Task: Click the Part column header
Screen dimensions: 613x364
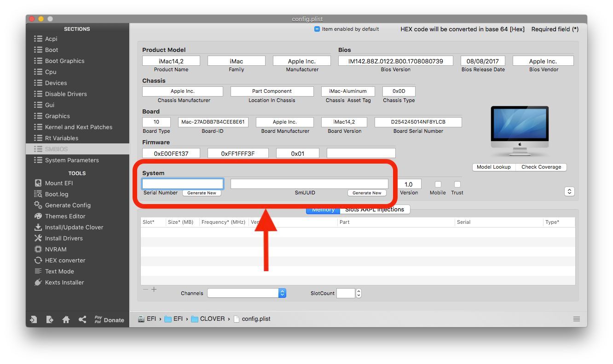Action: coord(396,222)
